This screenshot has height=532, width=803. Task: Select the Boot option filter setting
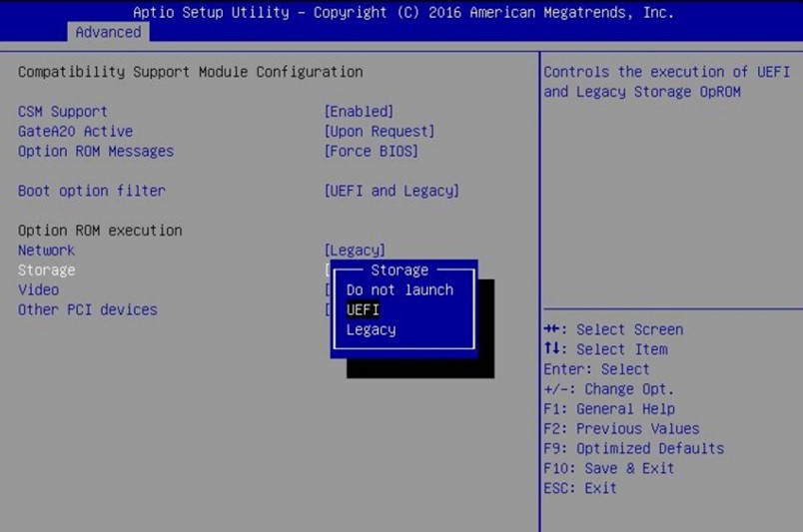[x=92, y=191]
